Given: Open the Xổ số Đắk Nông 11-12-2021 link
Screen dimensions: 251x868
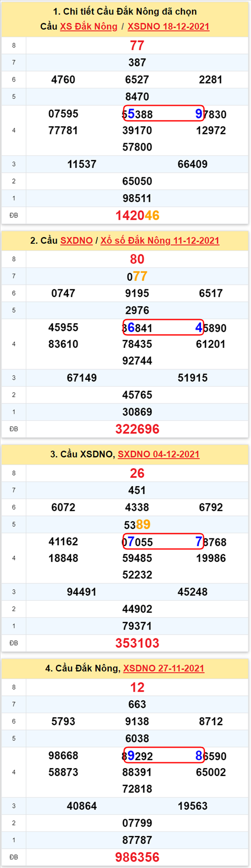Looking at the screenshot, I should 160,240.
